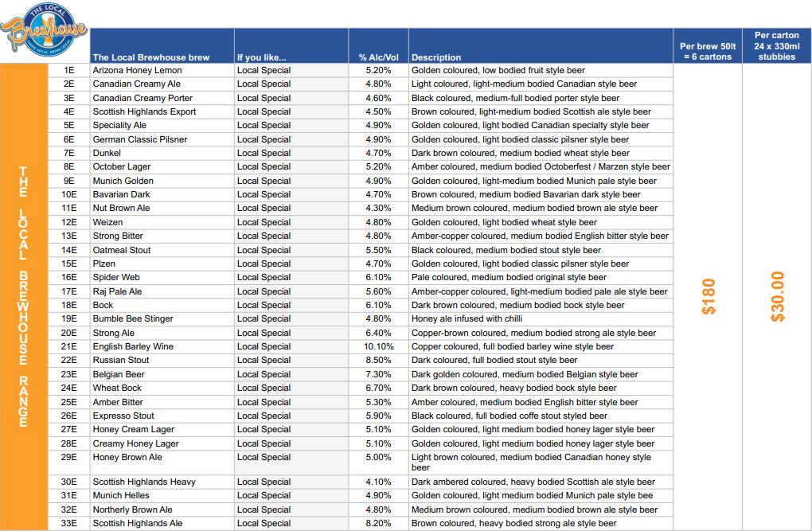The image size is (812, 531).
Task: Select 'German Classic Pilsner' brew name
Action: coord(140,139)
